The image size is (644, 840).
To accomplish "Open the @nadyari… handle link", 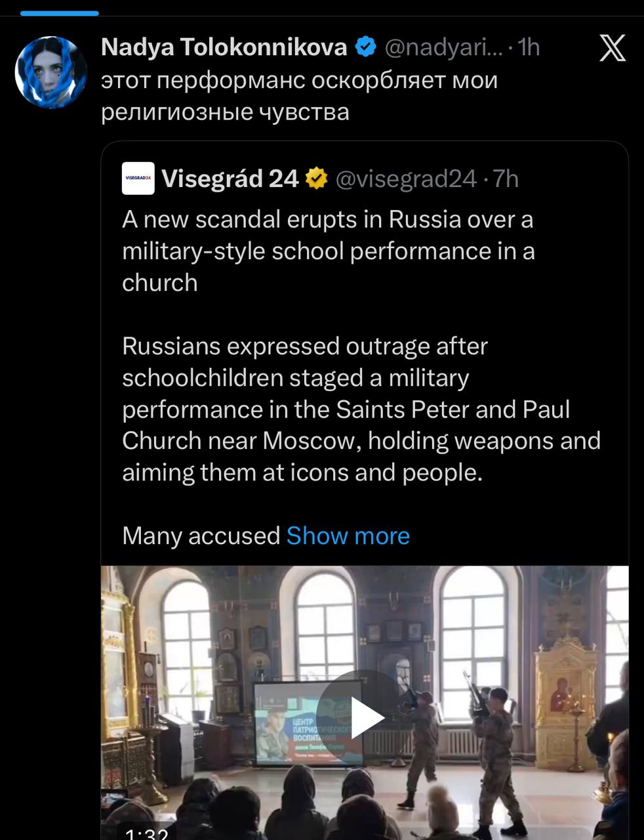I will [x=443, y=47].
